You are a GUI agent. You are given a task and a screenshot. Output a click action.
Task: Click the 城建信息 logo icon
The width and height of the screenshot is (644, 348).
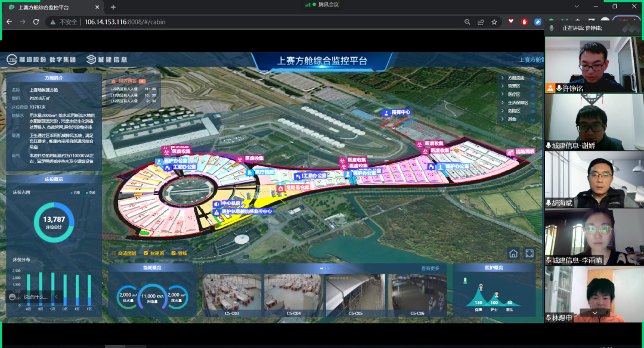pyautogui.click(x=91, y=60)
